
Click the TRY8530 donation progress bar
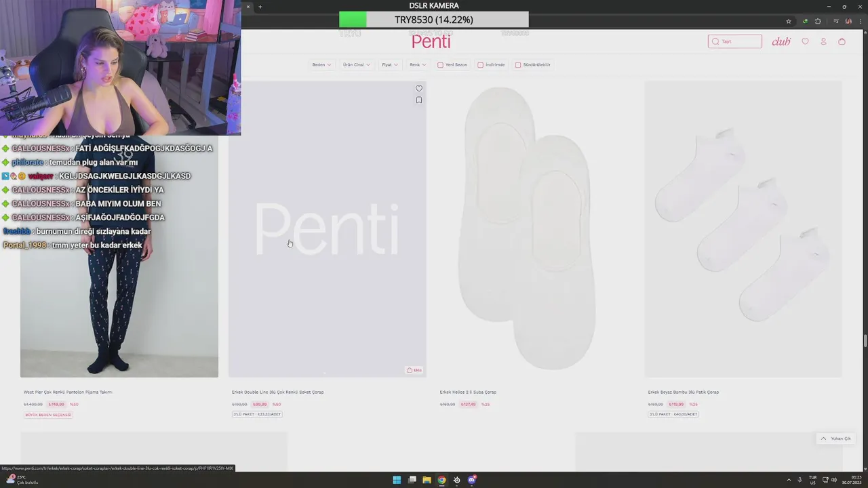[434, 20]
